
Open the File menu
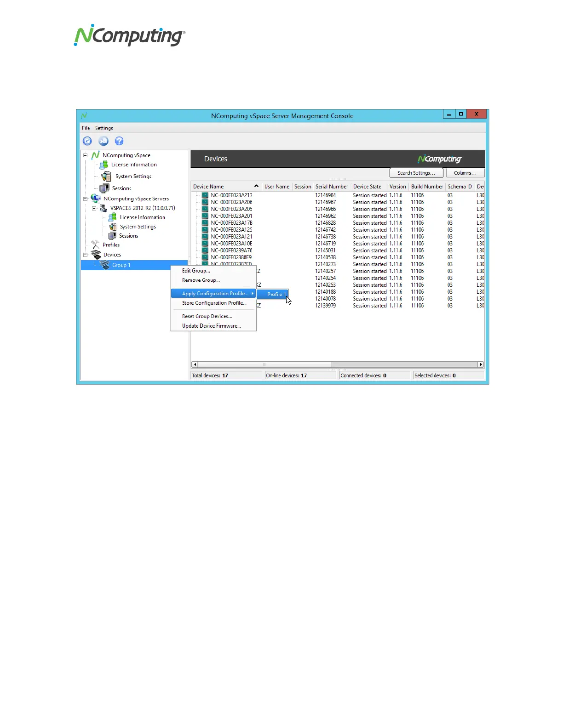coord(86,128)
